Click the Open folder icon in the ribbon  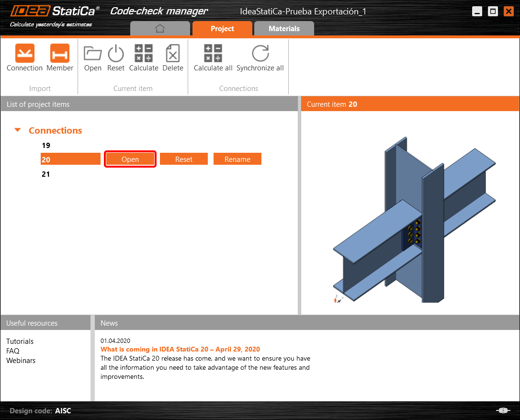pyautogui.click(x=92, y=53)
